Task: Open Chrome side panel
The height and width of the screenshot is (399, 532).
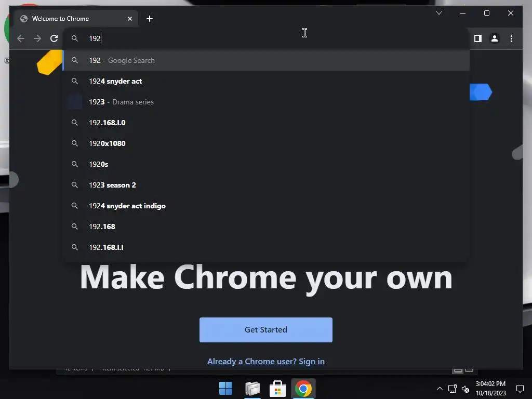Action: 478,38
